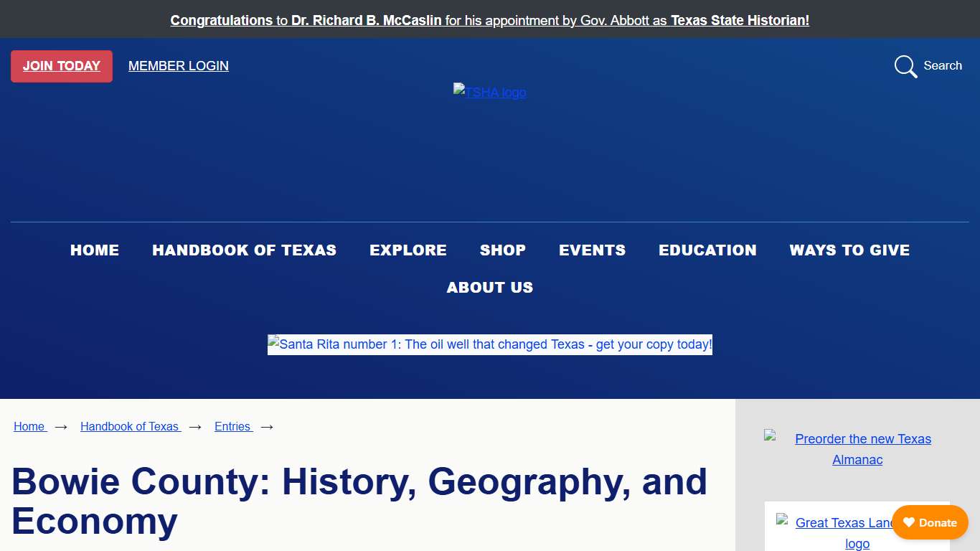Image resolution: width=980 pixels, height=551 pixels.
Task: Open the TSHA logo image link
Action: coord(489,92)
